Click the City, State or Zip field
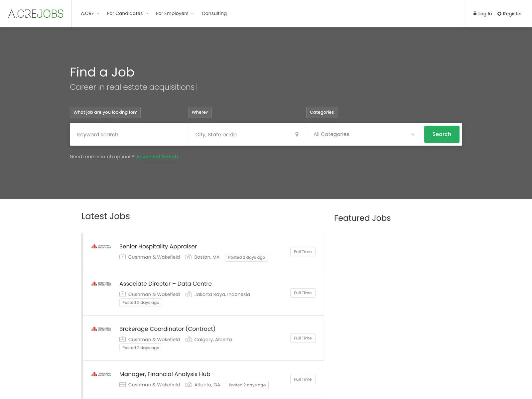The height and width of the screenshot is (399, 532). point(247,134)
